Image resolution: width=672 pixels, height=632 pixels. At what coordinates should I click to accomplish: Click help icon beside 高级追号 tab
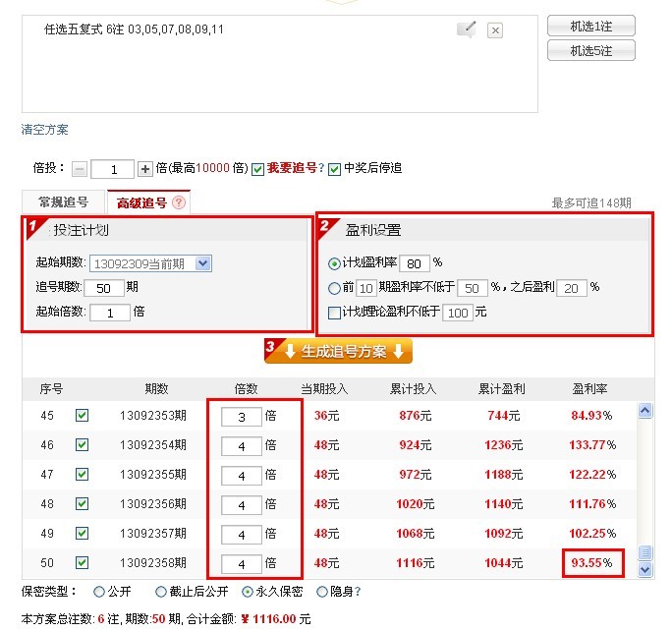[x=178, y=202]
